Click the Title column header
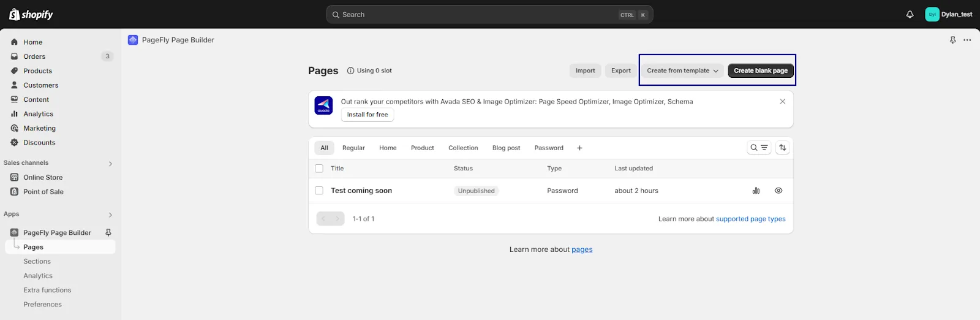This screenshot has height=320, width=980. click(x=337, y=169)
